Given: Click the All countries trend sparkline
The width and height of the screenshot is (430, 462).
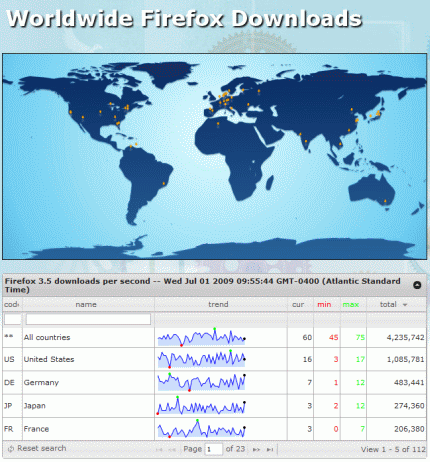Looking at the screenshot, I should pos(201,337).
